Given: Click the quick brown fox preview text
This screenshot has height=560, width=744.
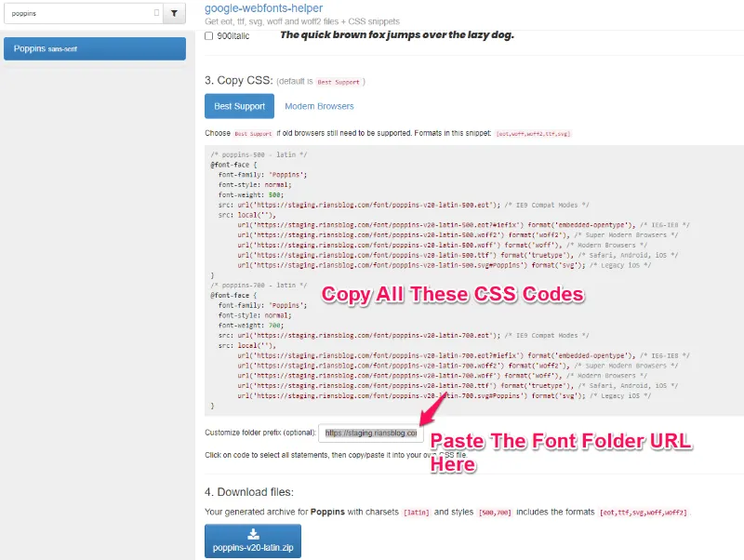Looking at the screenshot, I should [400, 35].
